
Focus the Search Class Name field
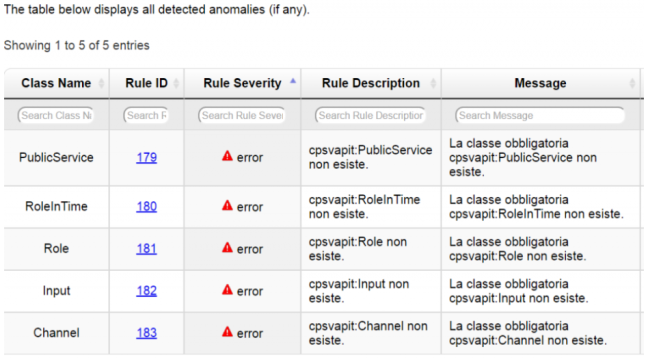tap(56, 115)
